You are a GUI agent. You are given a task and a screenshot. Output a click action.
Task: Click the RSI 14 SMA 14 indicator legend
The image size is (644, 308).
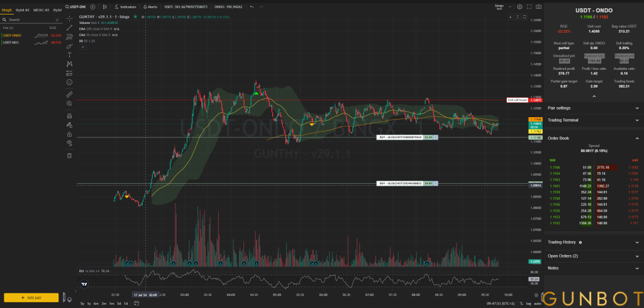94,271
